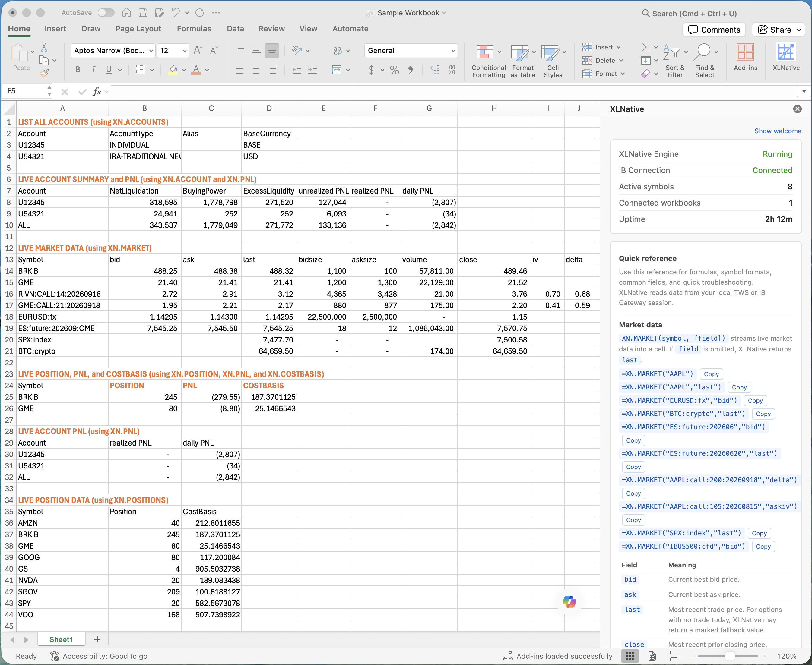
Task: Click Decrease Font Size icon
Action: (x=214, y=51)
